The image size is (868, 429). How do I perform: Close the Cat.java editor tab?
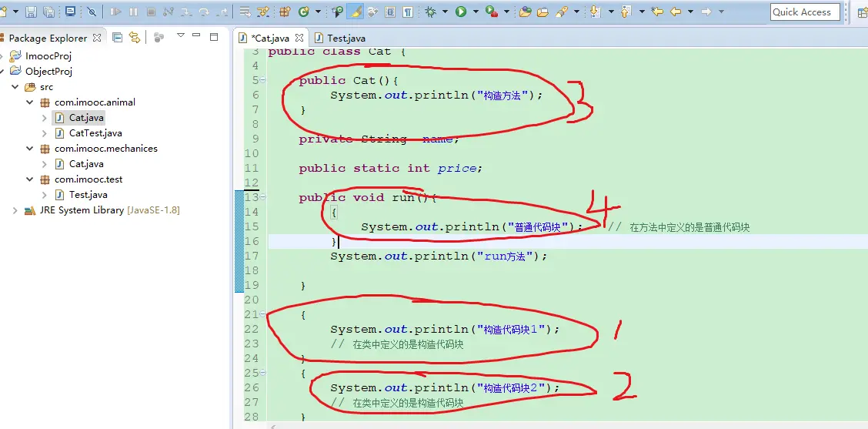[x=299, y=38]
